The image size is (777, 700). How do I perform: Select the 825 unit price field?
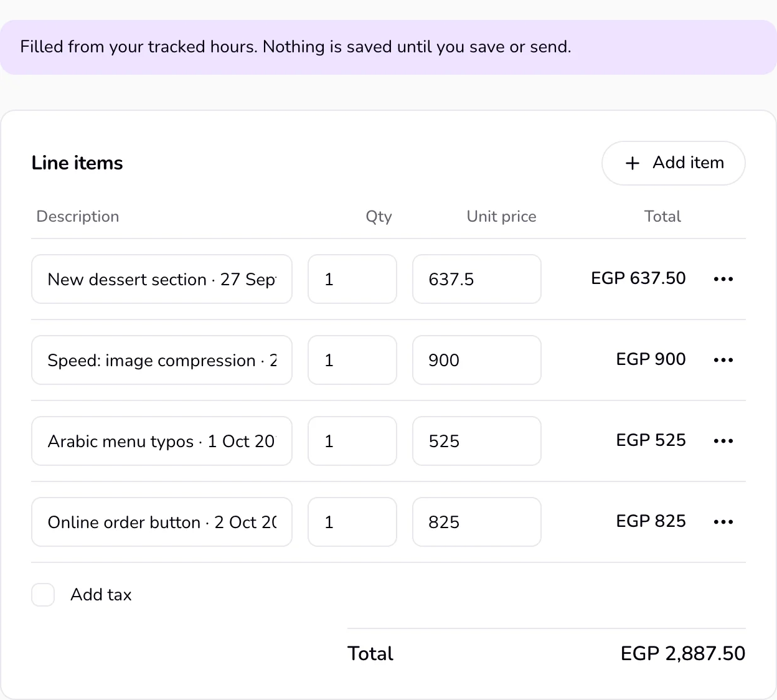pos(477,522)
